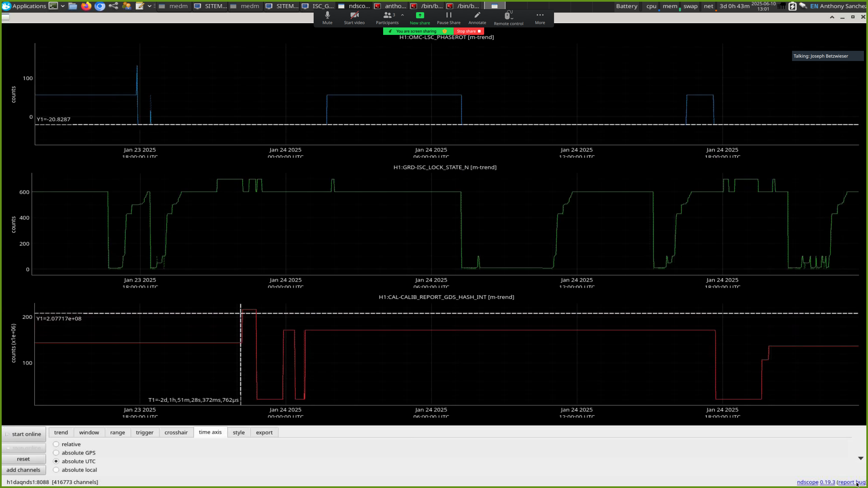This screenshot has width=868, height=488.
Task: Click the shield icon in sharing banner
Action: point(445,31)
